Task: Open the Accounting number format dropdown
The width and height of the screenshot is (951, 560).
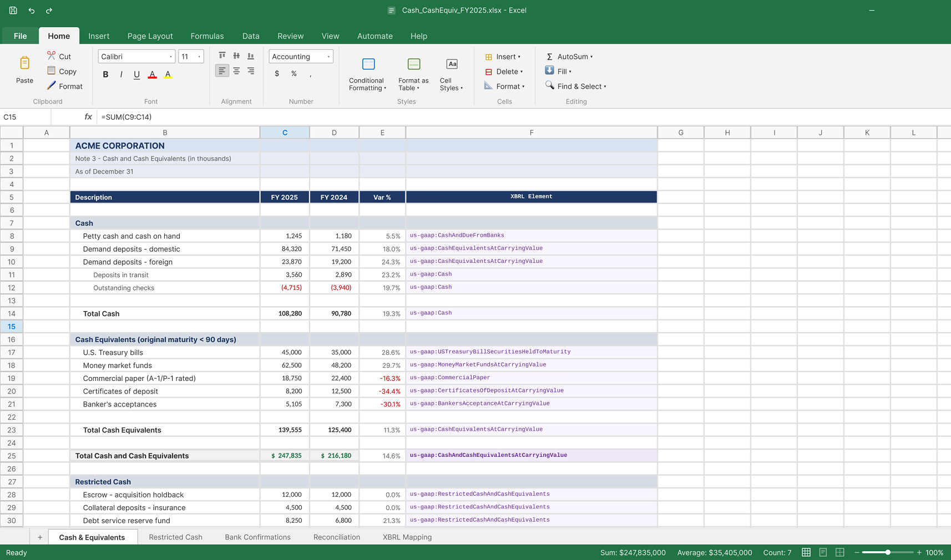Action: (x=301, y=56)
